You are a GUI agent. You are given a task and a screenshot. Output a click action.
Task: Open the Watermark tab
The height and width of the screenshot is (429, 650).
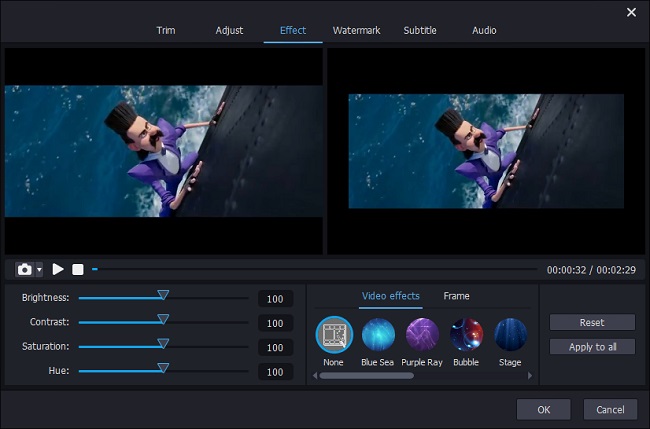(357, 30)
